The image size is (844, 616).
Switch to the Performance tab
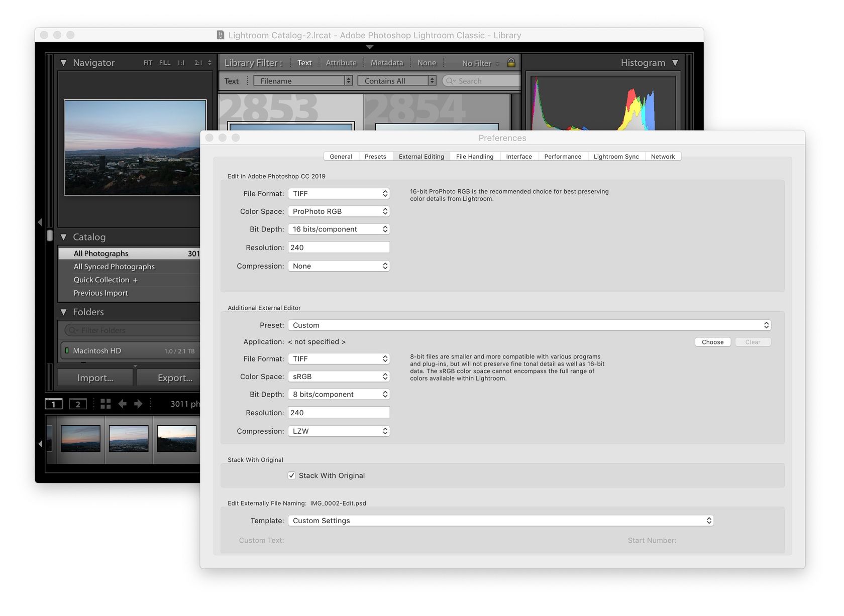563,157
